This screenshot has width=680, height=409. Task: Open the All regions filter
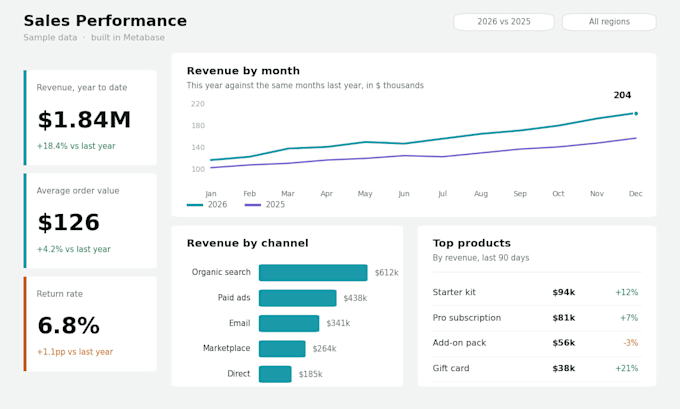click(x=609, y=22)
